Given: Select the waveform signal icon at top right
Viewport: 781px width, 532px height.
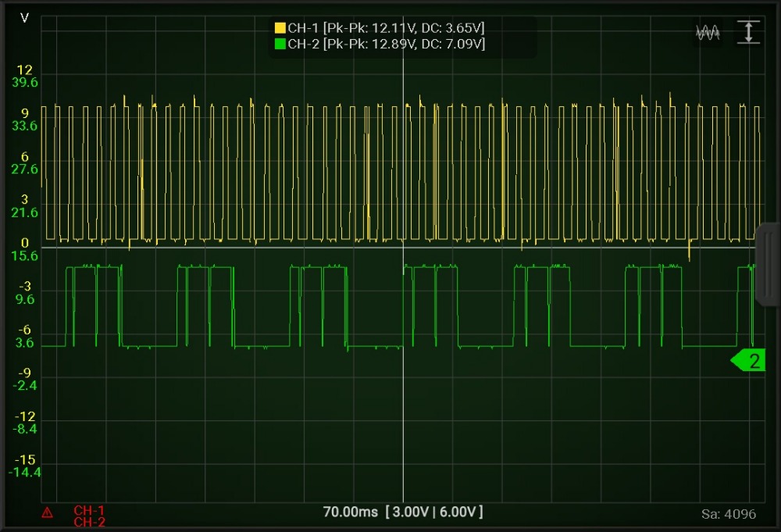Looking at the screenshot, I should coord(707,31).
